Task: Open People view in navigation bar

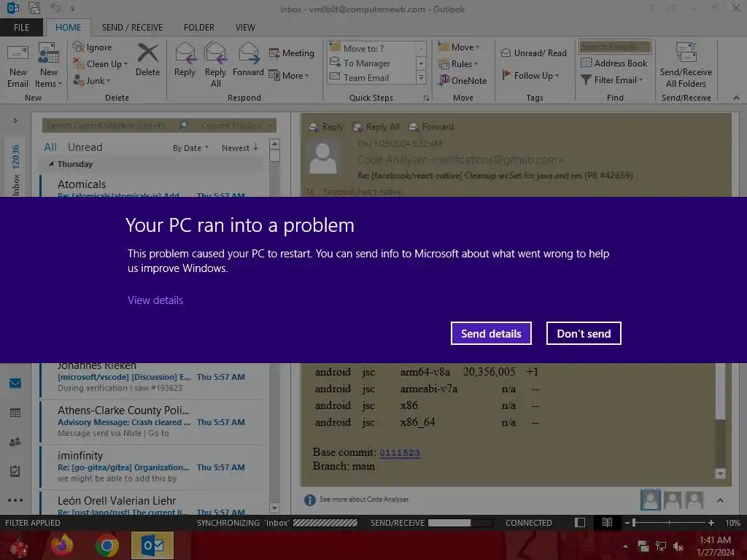Action: point(15,442)
